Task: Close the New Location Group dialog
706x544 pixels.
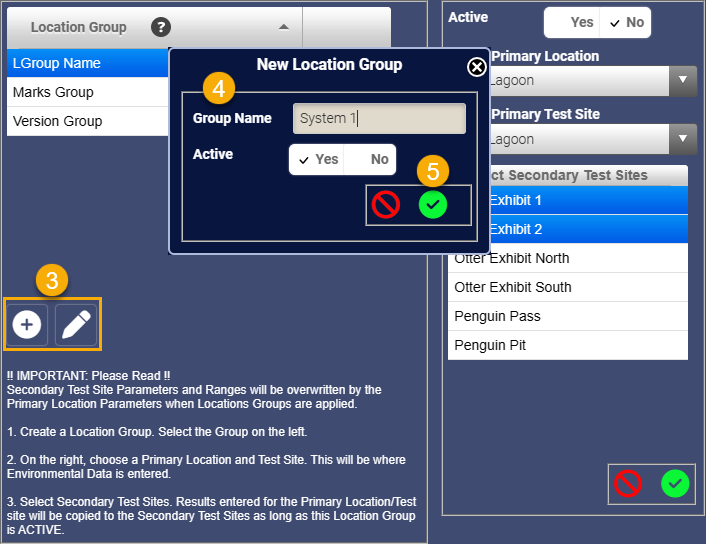Action: click(x=476, y=67)
